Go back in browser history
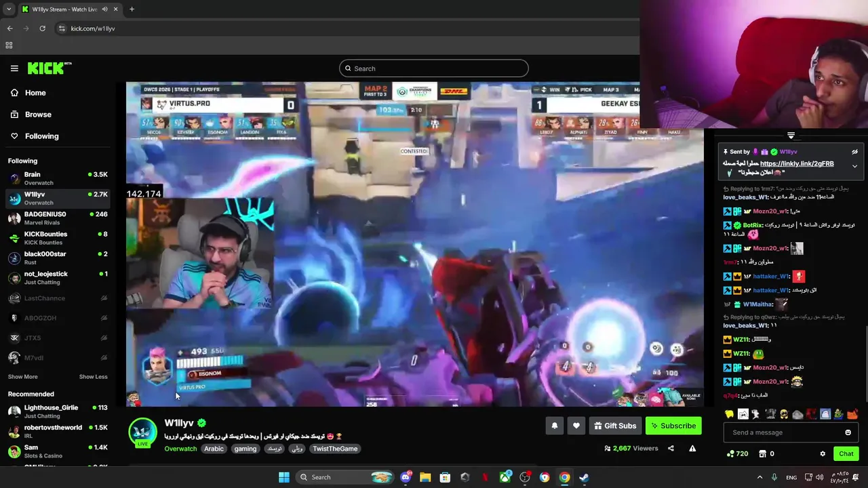 pos(9,28)
